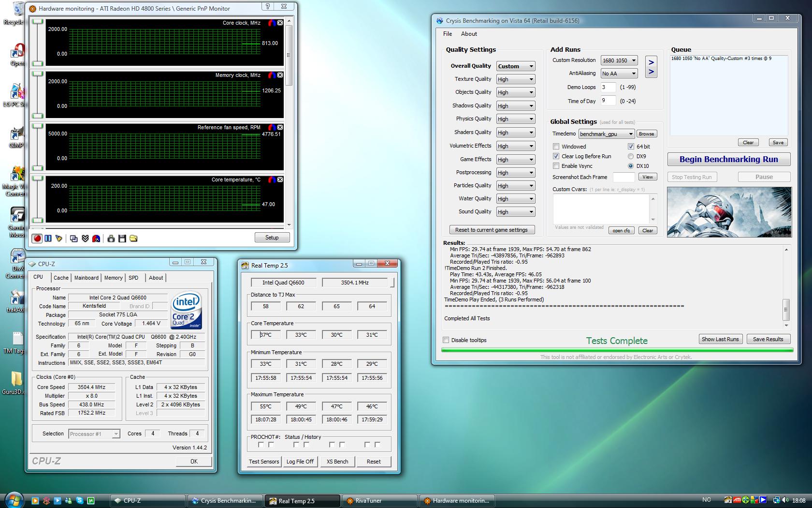
Task: Expand the AntiAliasing dropdown
Action: (x=619, y=74)
